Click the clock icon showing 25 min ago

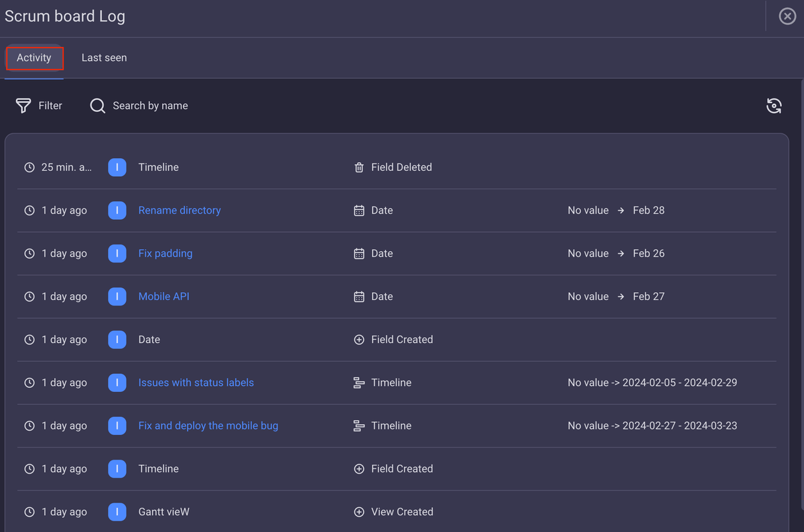[29, 167]
